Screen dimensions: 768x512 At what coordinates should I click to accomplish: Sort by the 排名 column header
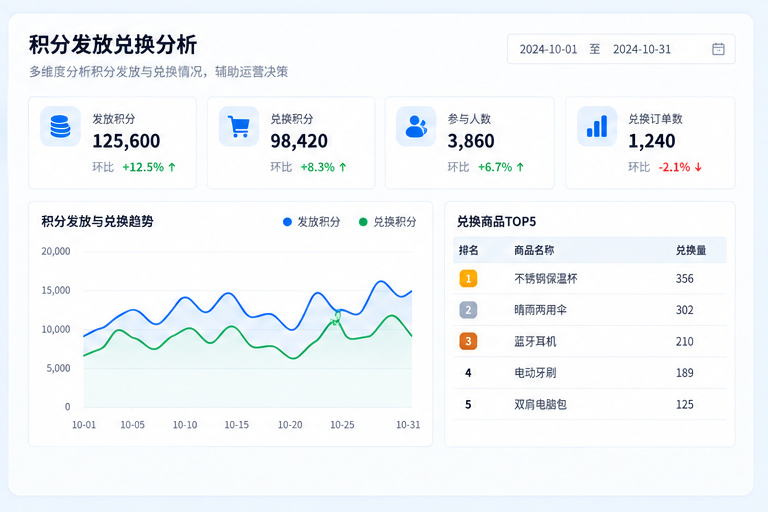[468, 250]
